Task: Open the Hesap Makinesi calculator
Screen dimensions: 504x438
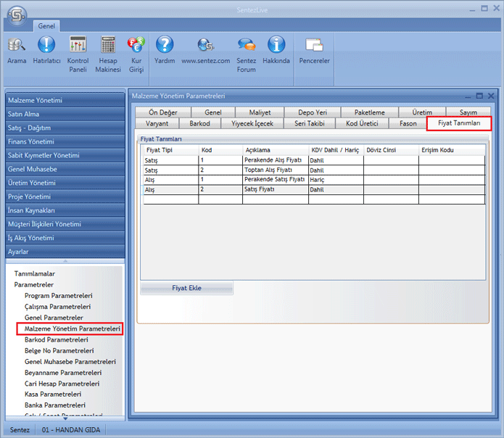Action: [x=108, y=54]
